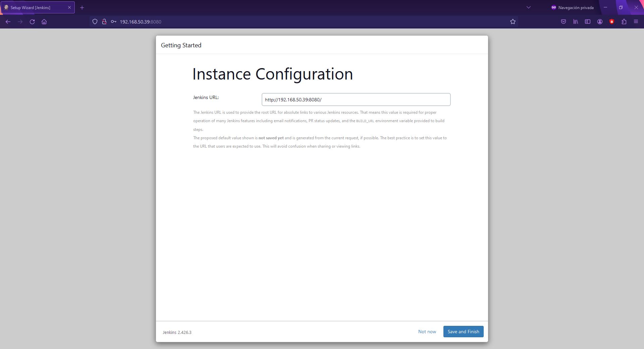Click the Save and Finish button
The image size is (644, 349).
(x=463, y=332)
